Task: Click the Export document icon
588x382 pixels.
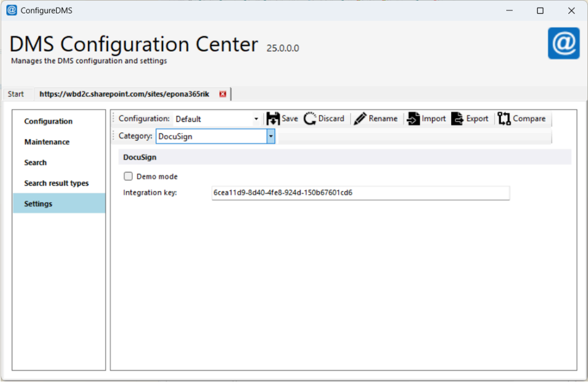Action: pos(457,118)
